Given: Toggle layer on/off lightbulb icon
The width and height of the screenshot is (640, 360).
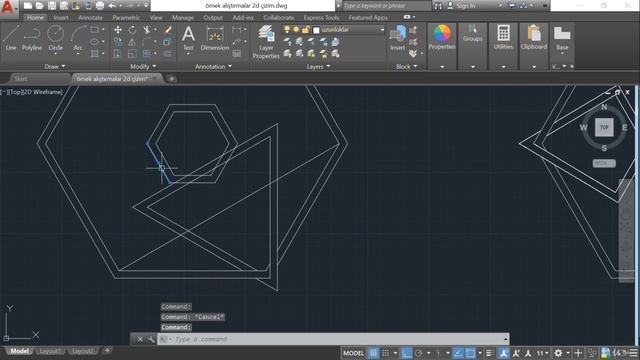Looking at the screenshot, I should (287, 30).
